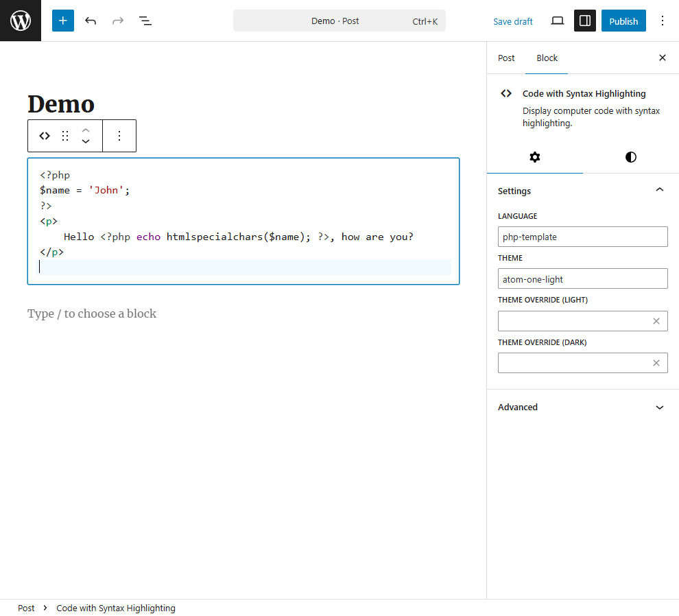Redo the last undone change
Image resolution: width=679 pixels, height=616 pixels.
click(118, 21)
